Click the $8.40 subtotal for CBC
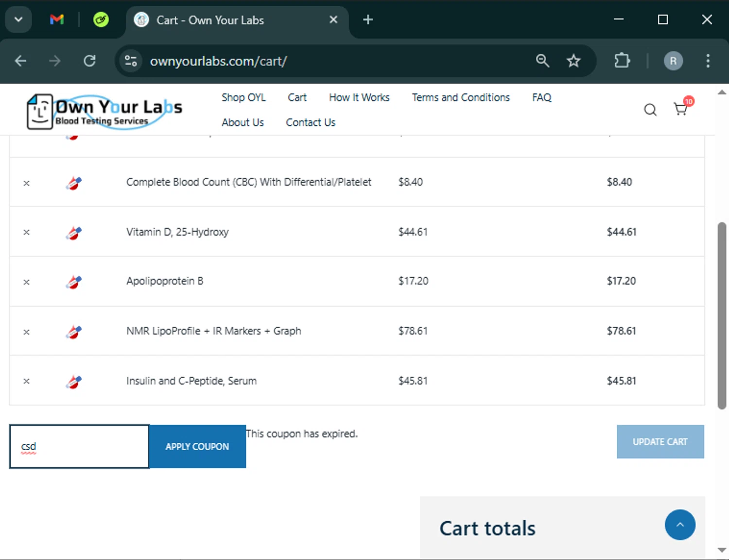Screen dimensions: 729x560 point(620,182)
